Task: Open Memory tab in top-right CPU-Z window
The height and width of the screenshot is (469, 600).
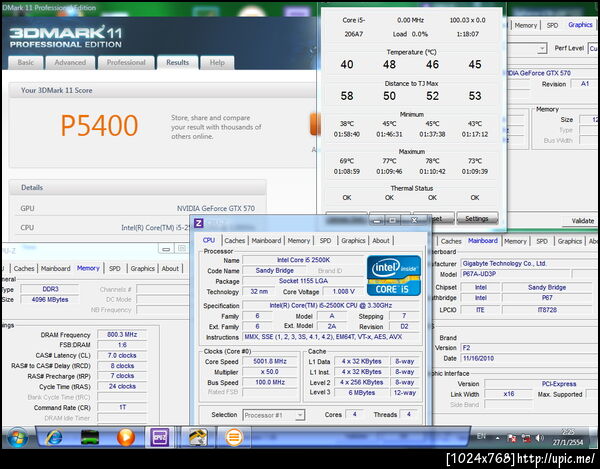Action: (x=526, y=25)
